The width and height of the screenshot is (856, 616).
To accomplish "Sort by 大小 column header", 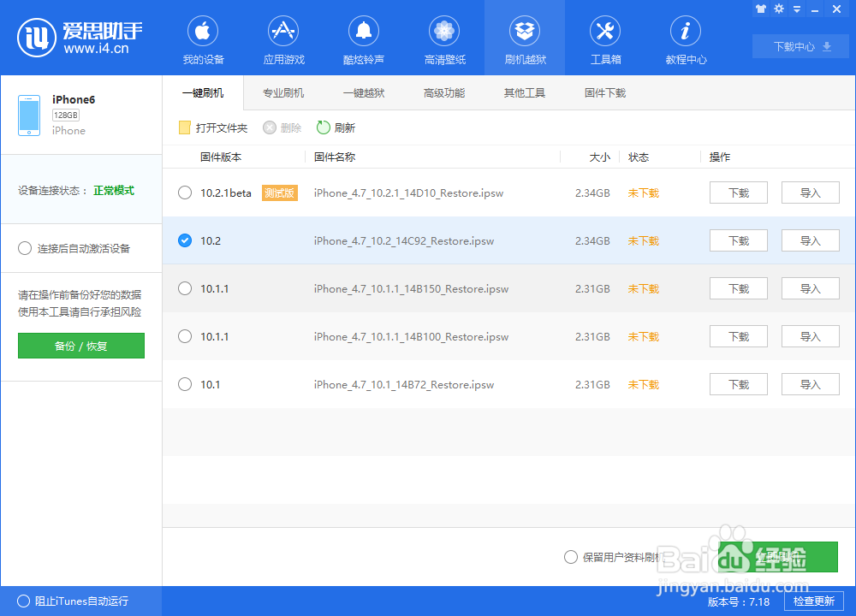I will coord(599,157).
